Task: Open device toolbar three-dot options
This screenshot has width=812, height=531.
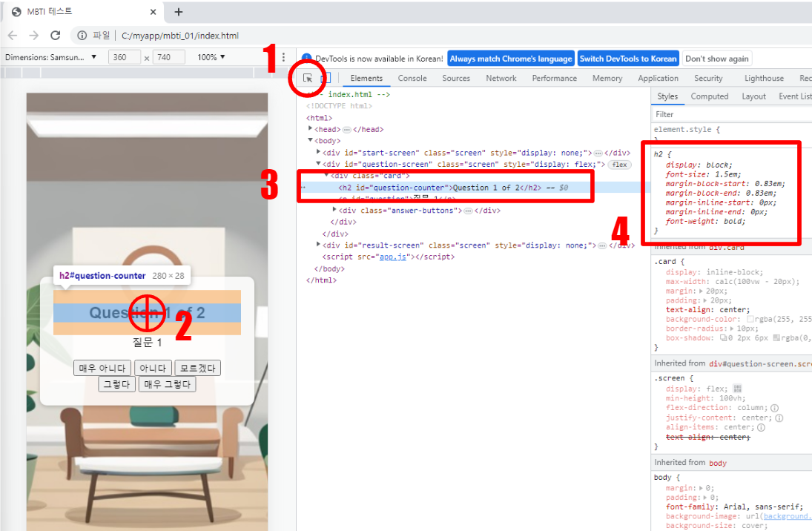Action: point(283,57)
